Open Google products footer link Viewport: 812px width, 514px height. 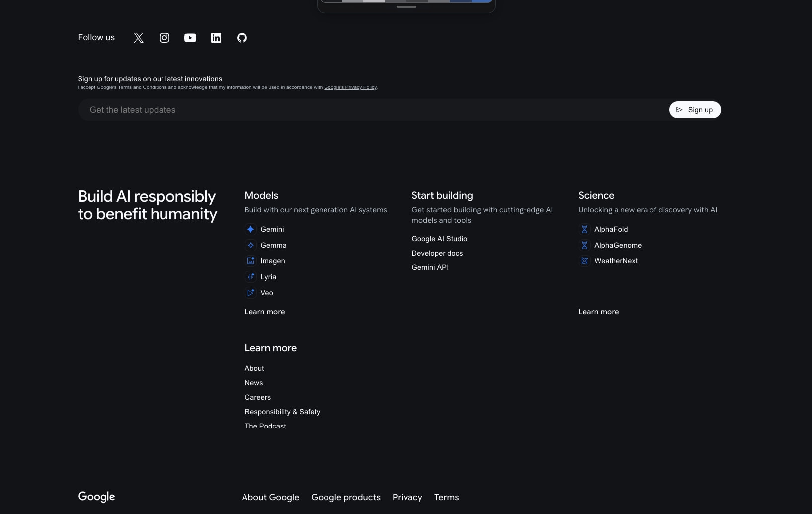coord(346,497)
